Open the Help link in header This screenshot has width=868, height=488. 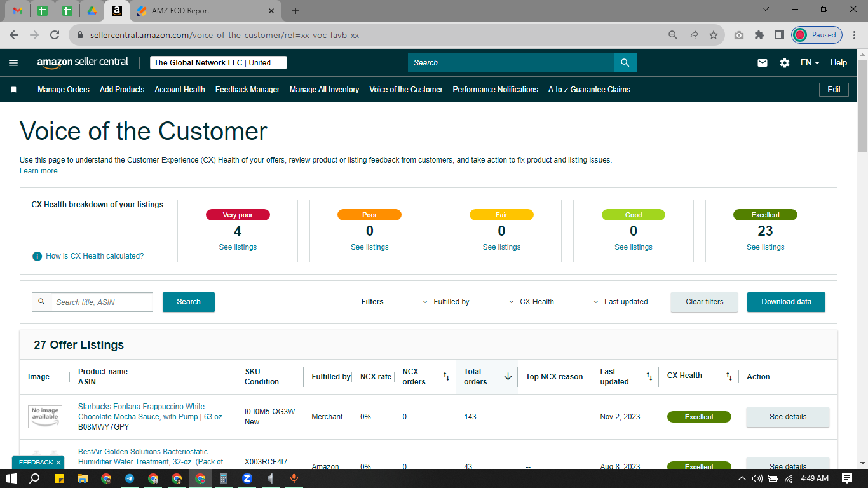pyautogui.click(x=839, y=62)
